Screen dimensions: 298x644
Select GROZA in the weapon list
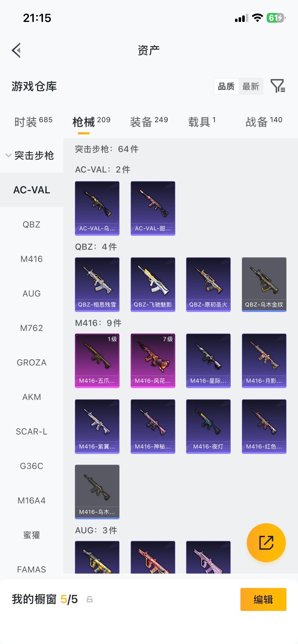pos(32,363)
